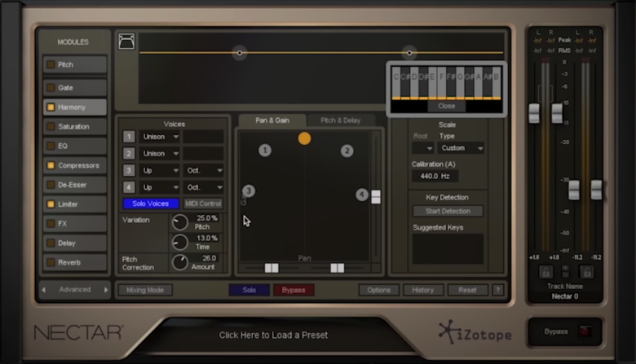636x364 pixels.
Task: Open the scale Type Custom dropdown
Action: click(x=461, y=148)
